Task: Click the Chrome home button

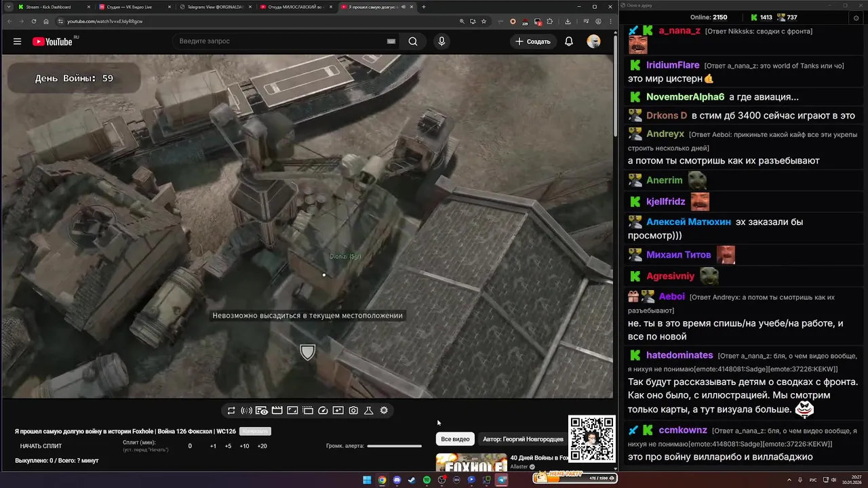Action: pyautogui.click(x=46, y=21)
